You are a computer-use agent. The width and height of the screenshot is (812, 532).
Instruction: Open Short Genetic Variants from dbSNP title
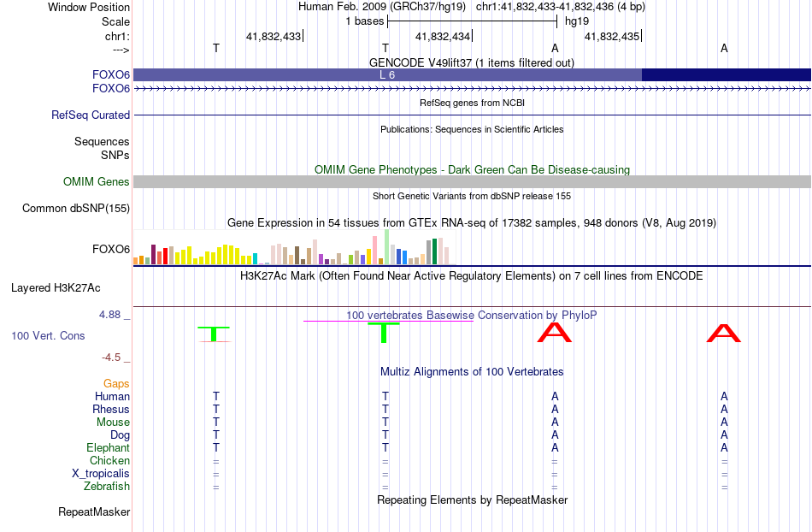tap(472, 196)
